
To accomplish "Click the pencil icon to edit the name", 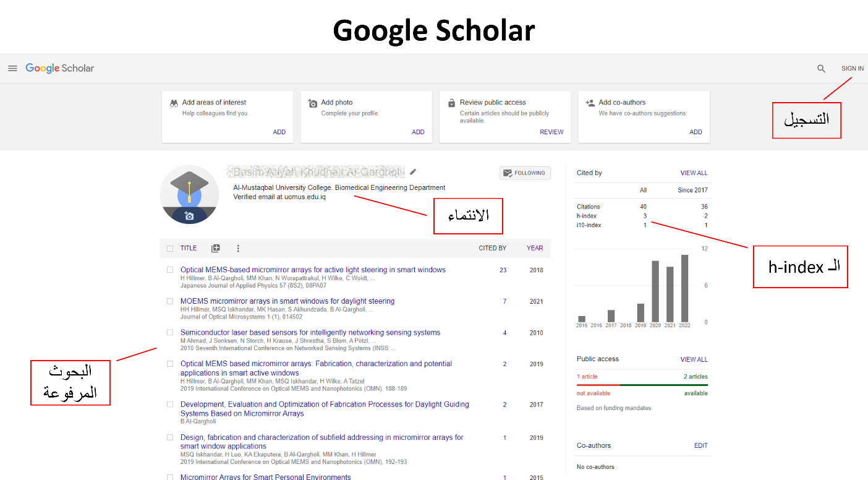I will coord(413,172).
